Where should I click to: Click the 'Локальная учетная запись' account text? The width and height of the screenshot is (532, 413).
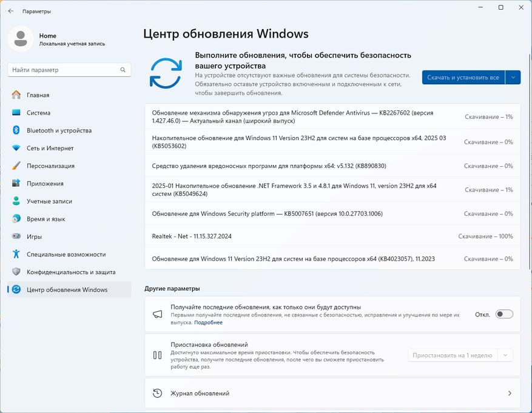click(x=72, y=44)
